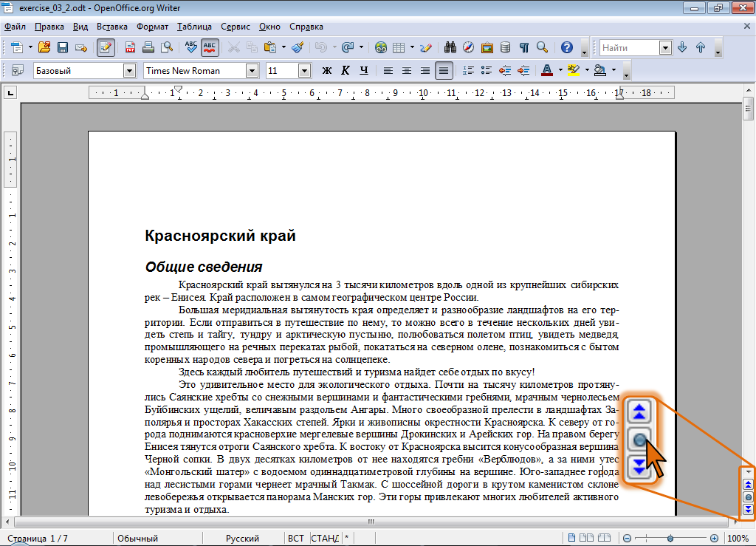Increase paragraph indent

coord(523,70)
